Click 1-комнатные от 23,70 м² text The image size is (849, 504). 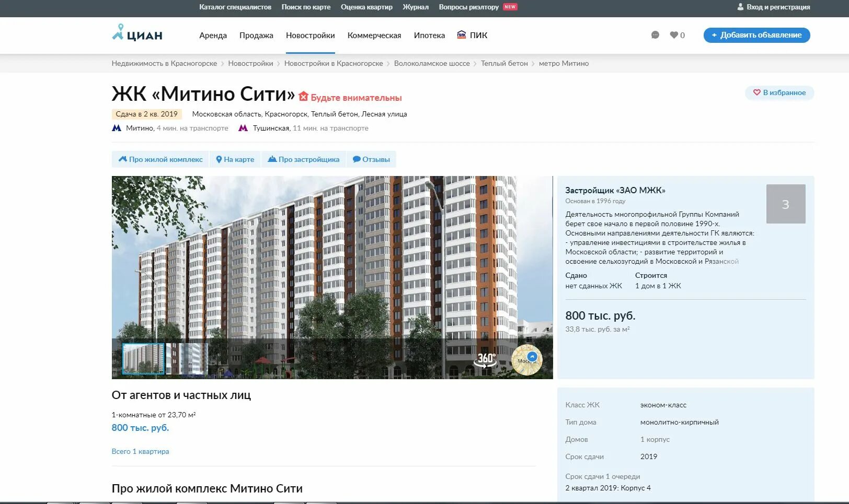click(x=154, y=415)
